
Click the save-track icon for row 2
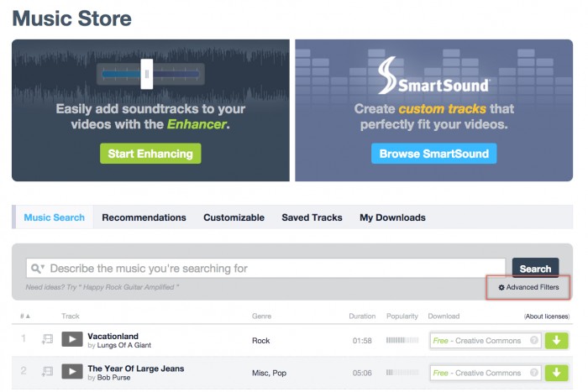point(47,372)
